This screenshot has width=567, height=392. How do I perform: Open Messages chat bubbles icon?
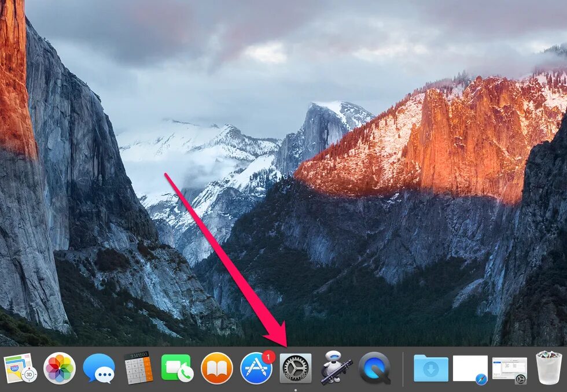coord(99,368)
